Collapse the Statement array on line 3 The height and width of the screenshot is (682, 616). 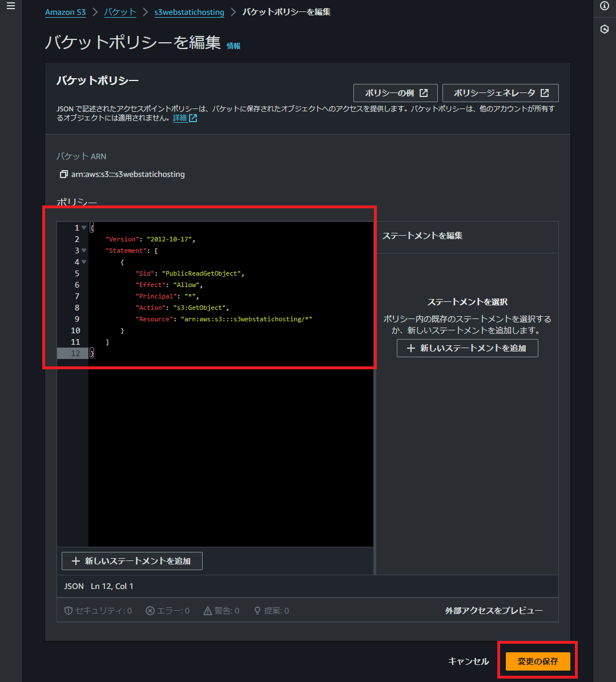(83, 250)
